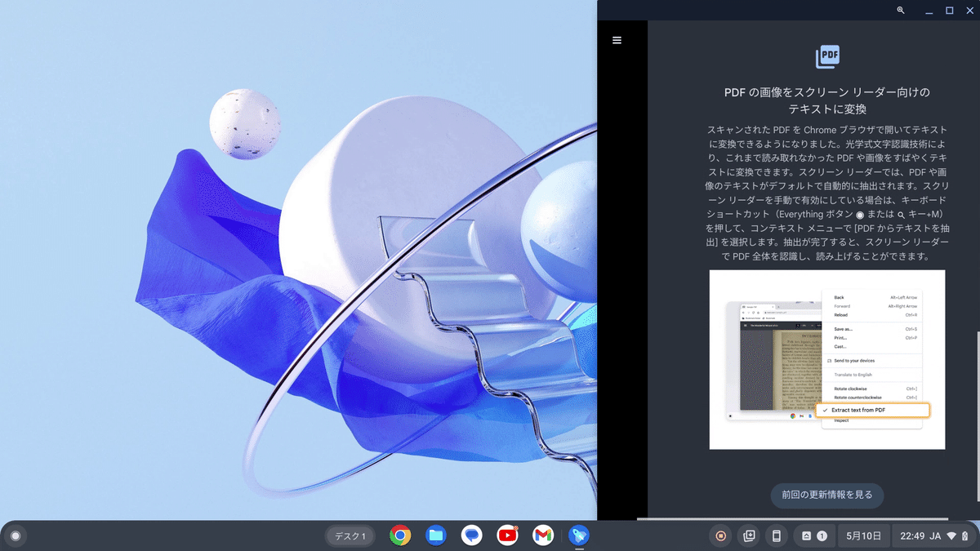This screenshot has height=551, width=980.
Task: Click the PDF icon at top of article
Action: [x=827, y=57]
